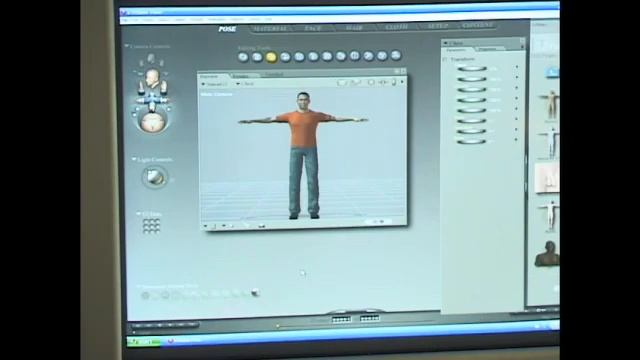Select the bust head thumbnail in Library
The image size is (640, 360).
548,254
